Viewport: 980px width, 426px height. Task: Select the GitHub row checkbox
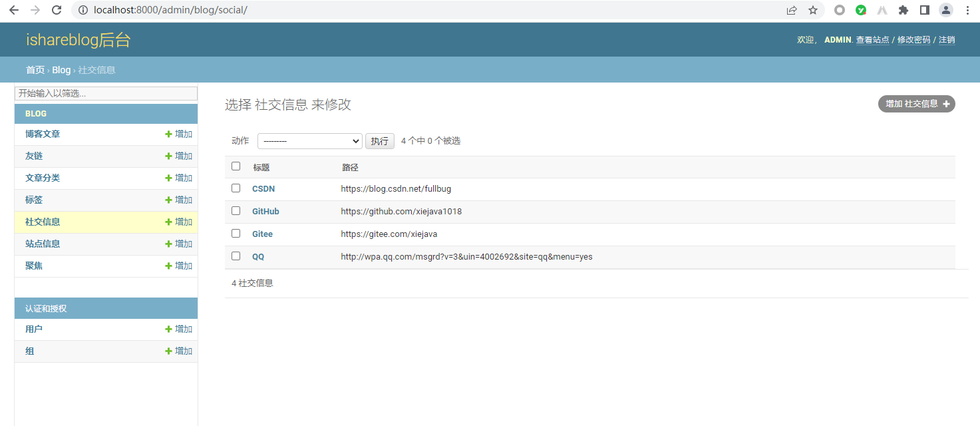click(236, 211)
